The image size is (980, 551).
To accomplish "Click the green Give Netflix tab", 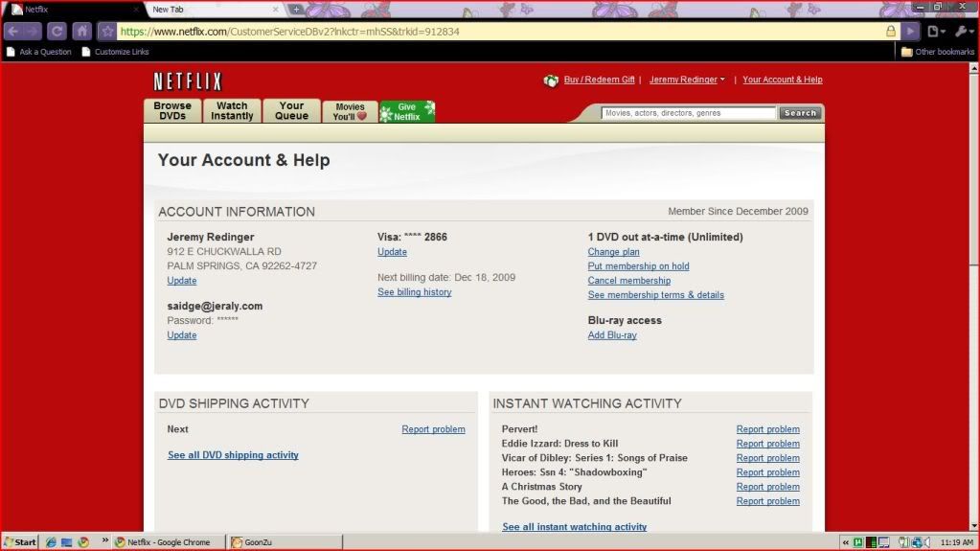I will [407, 111].
